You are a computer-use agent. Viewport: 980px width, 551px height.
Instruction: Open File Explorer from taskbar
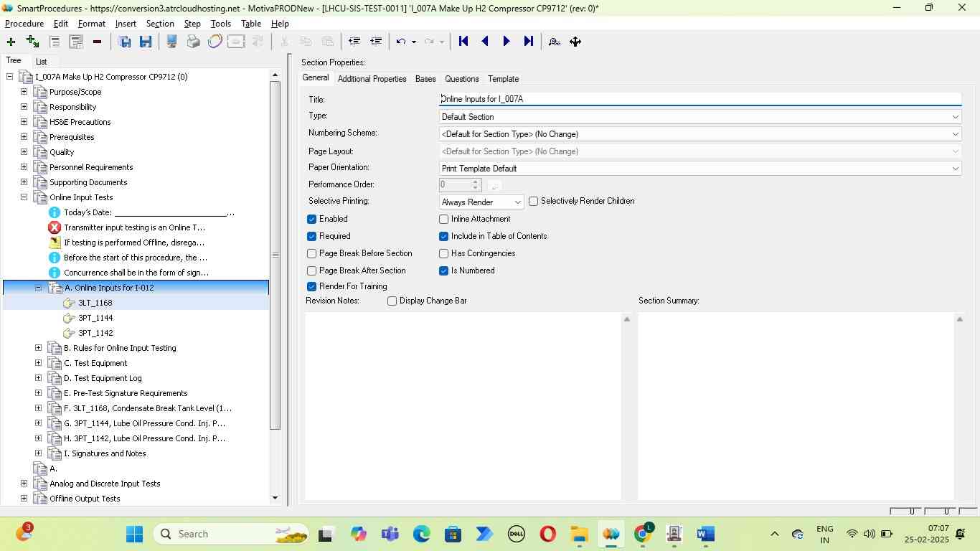[x=579, y=534]
